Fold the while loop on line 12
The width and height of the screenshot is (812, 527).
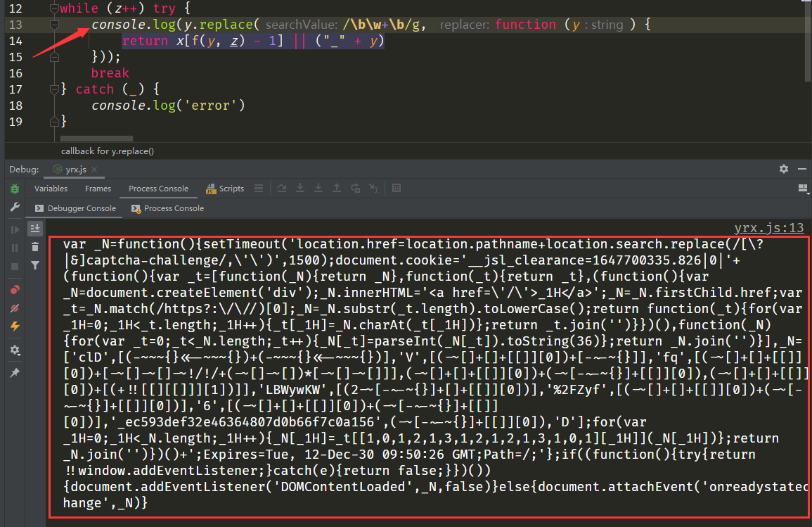[x=54, y=8]
